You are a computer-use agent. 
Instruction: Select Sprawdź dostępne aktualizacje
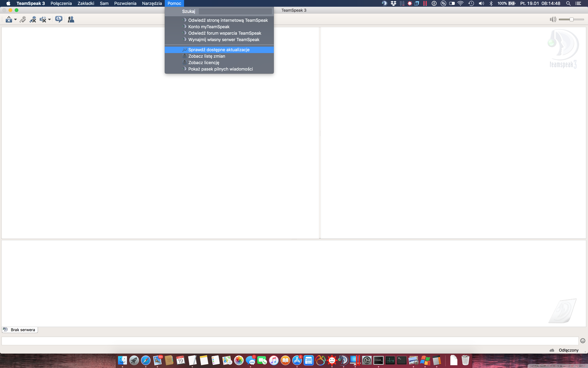coord(219,50)
